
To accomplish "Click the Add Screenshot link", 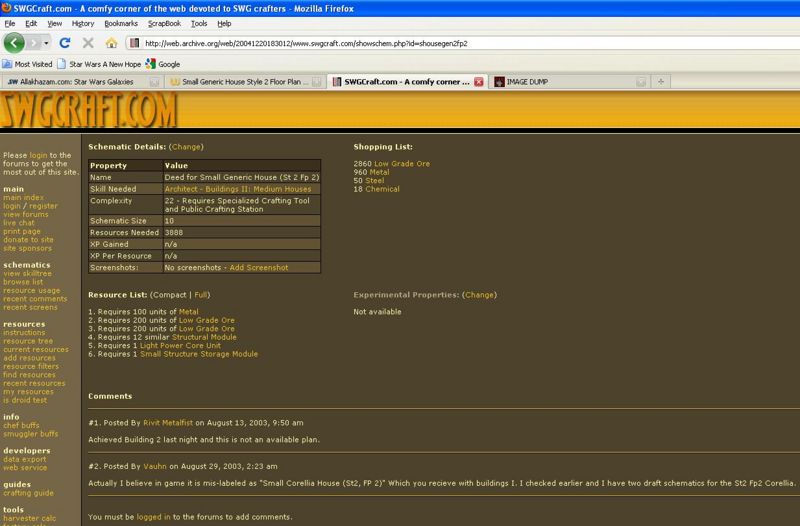I will click(258, 267).
